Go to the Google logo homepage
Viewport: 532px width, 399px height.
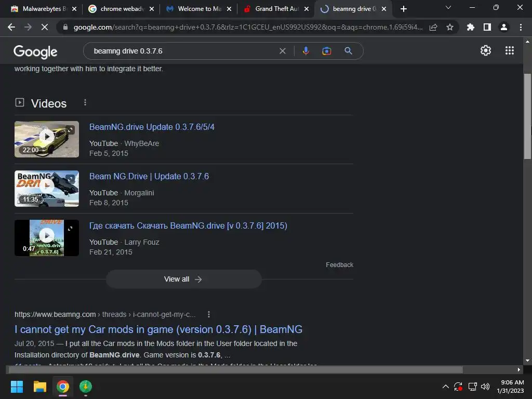click(35, 51)
